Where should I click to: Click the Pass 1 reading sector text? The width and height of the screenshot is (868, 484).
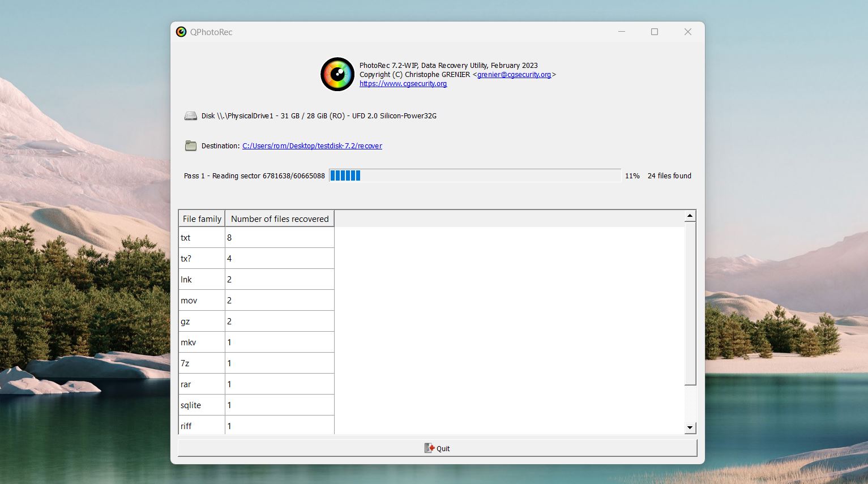tap(254, 176)
